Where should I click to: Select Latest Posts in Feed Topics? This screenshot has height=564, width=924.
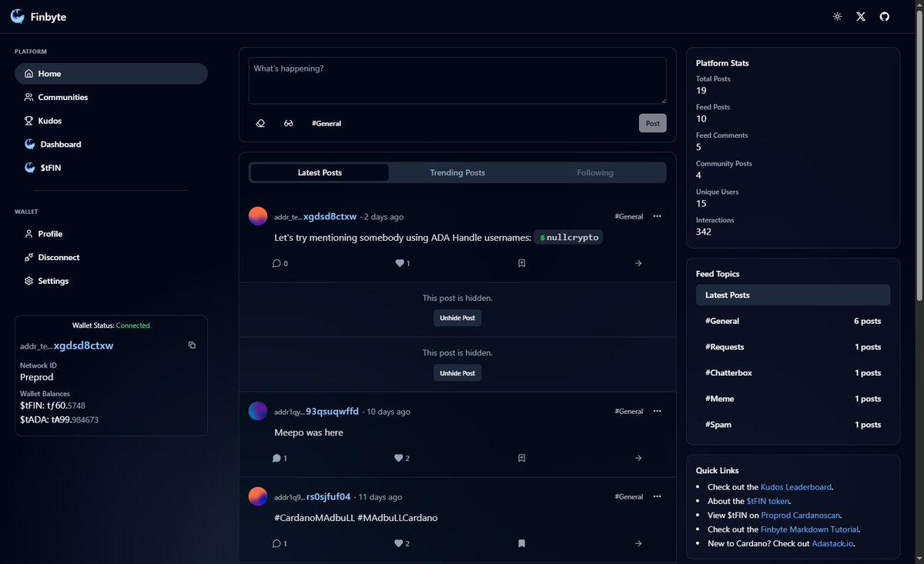pyautogui.click(x=793, y=295)
